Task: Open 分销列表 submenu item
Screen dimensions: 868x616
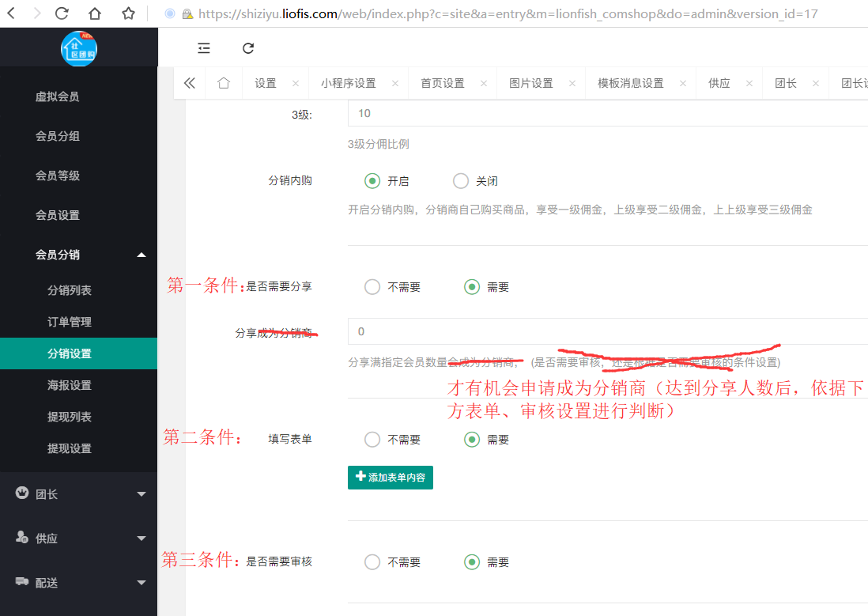Action: point(70,290)
